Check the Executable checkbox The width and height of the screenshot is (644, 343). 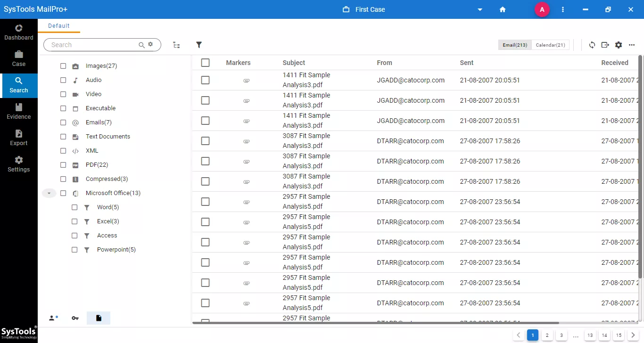click(x=63, y=108)
